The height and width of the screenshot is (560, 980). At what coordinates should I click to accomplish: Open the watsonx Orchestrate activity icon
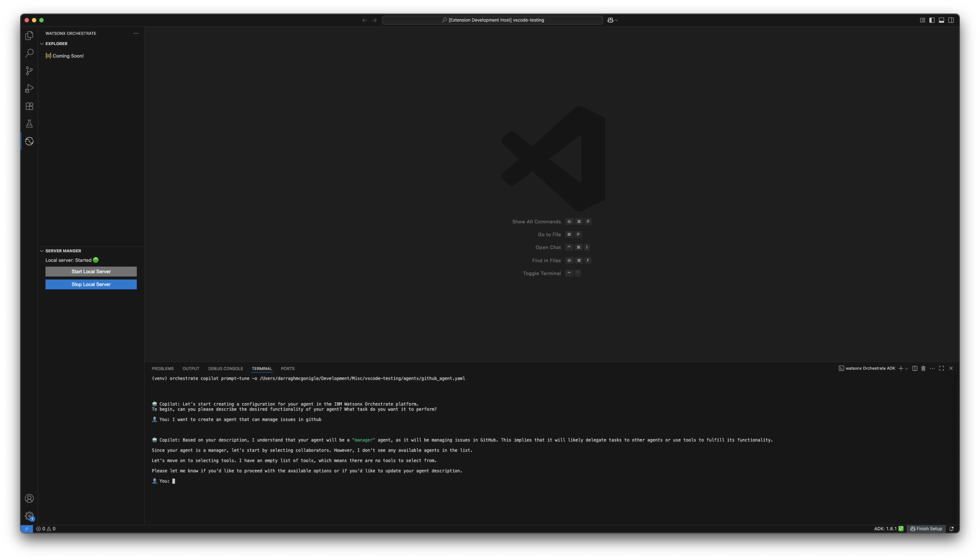pos(29,142)
